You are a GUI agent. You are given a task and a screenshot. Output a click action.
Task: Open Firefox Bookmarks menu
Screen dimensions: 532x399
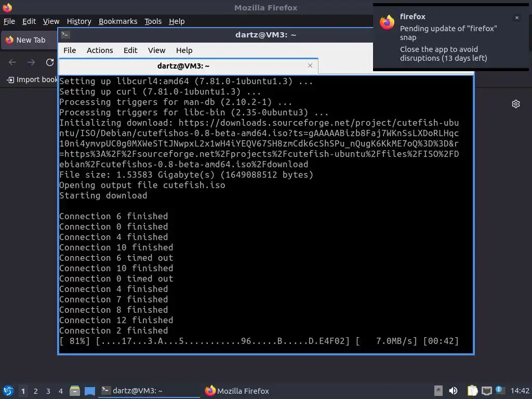click(118, 21)
